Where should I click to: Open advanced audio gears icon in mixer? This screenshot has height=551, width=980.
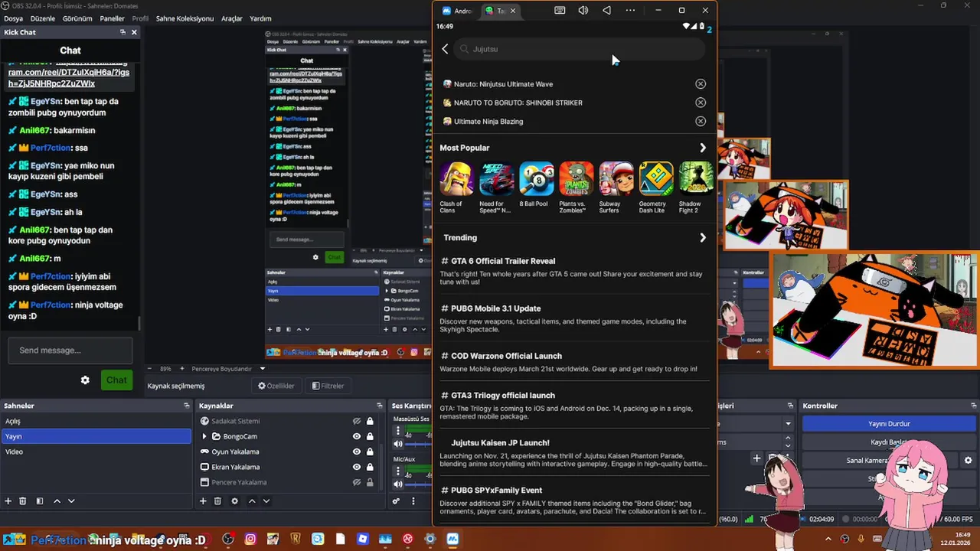click(x=396, y=501)
